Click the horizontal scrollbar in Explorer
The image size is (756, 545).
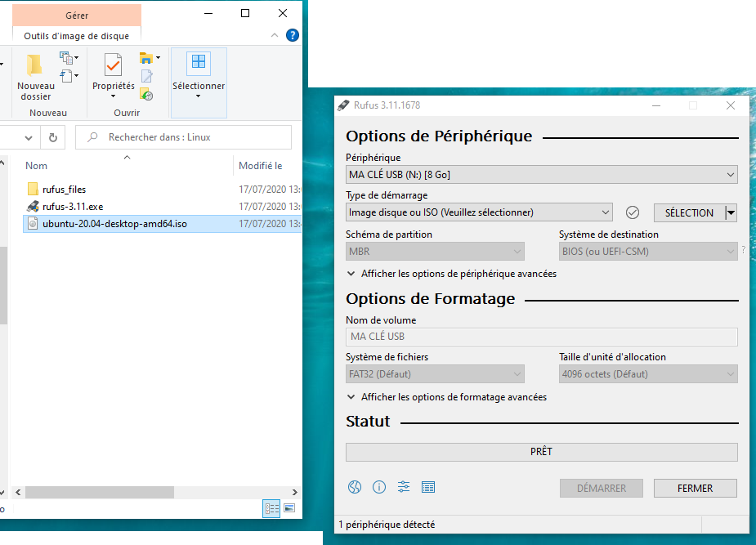point(100,492)
